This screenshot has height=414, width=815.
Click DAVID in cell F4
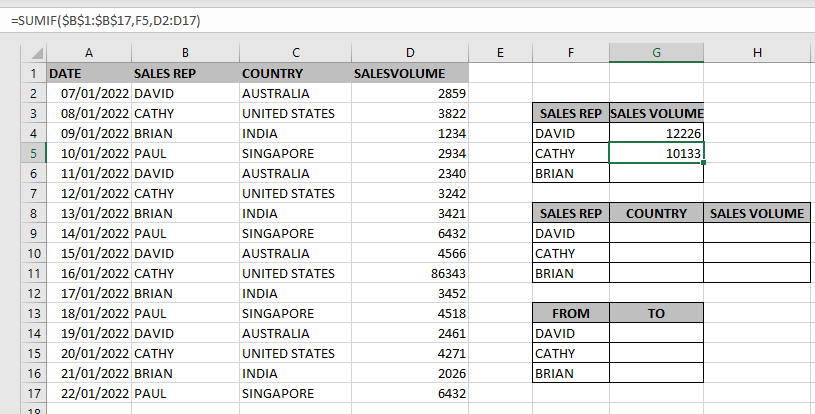(571, 133)
